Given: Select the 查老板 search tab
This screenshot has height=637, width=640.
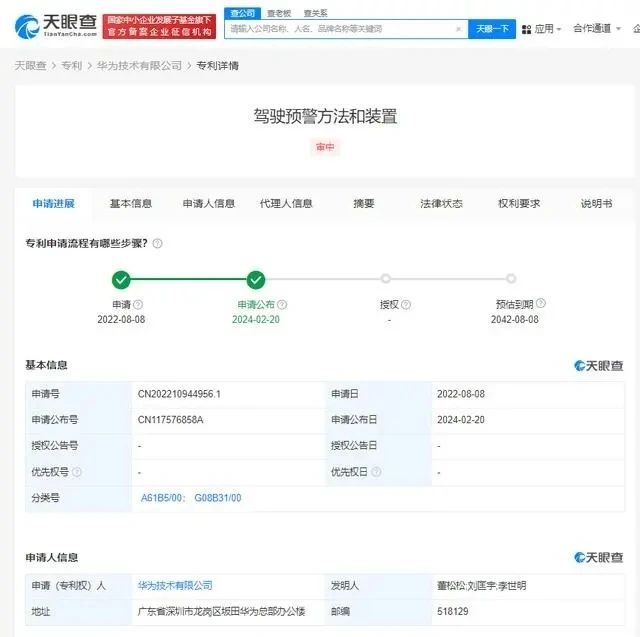Looking at the screenshot, I should [279, 13].
